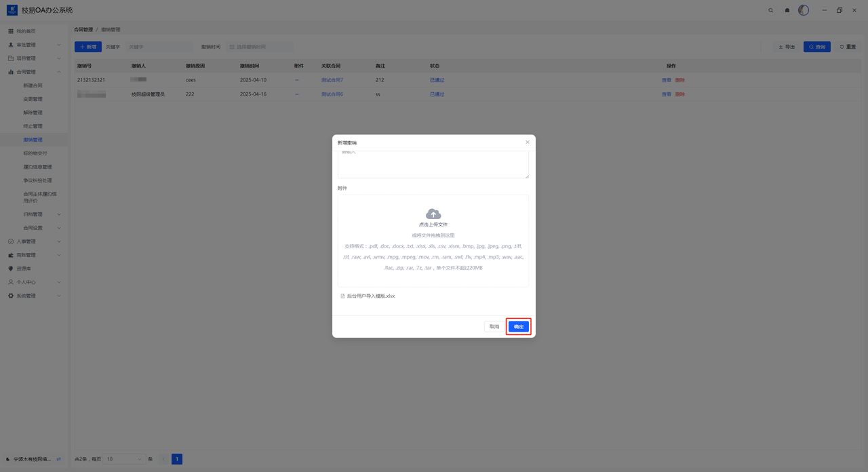Open uploaded file 后台用户导入模版.xlsx
The width and height of the screenshot is (868, 472).
click(371, 296)
